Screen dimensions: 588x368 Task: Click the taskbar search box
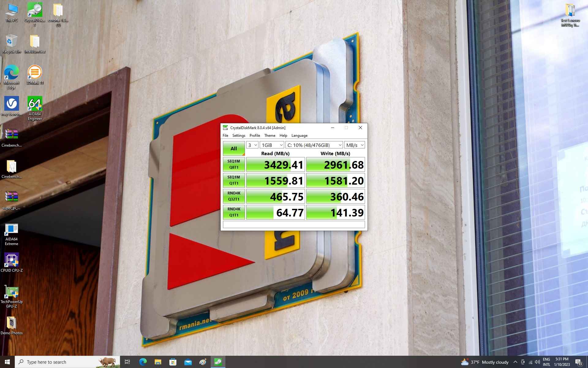point(67,362)
